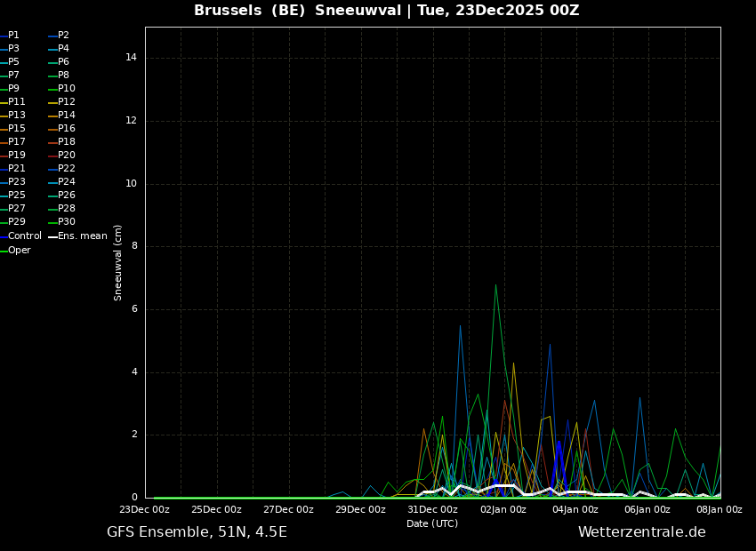Click the P9 legend label
This screenshot has height=551, width=756.
[x=13, y=88]
